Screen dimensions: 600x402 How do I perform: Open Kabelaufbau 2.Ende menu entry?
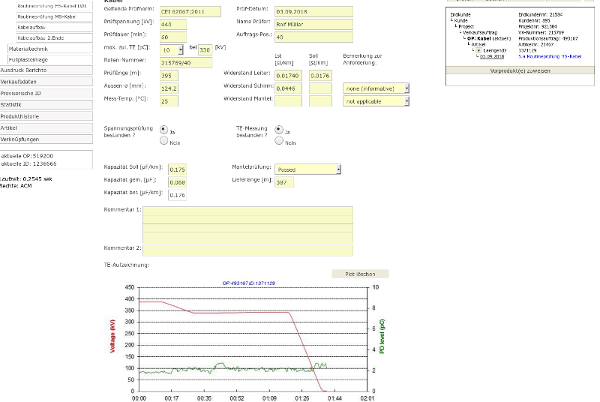[x=54, y=38]
